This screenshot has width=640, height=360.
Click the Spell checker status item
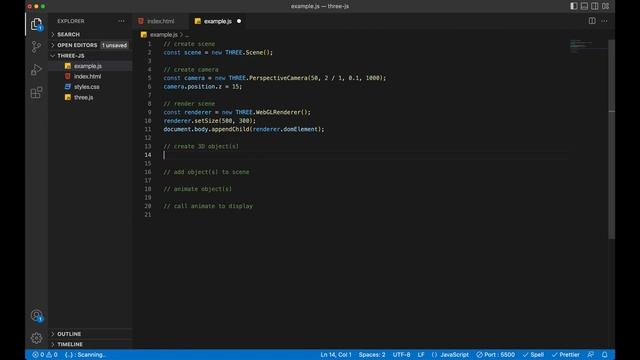(x=533, y=355)
